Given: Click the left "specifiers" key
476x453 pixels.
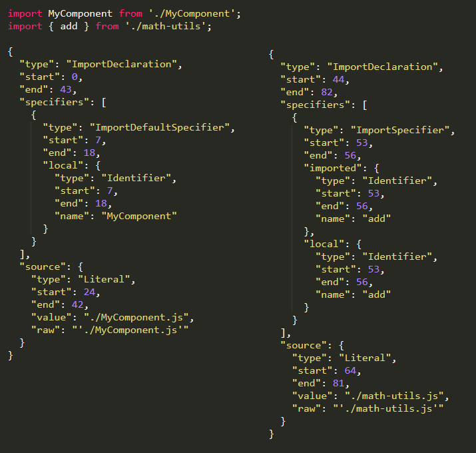Looking at the screenshot, I should click(x=55, y=103).
